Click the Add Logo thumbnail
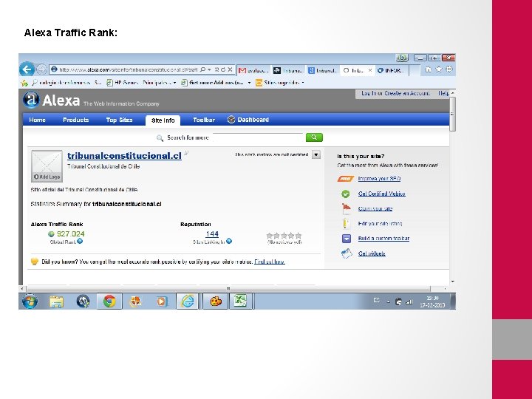The width and height of the screenshot is (532, 399). (47, 166)
